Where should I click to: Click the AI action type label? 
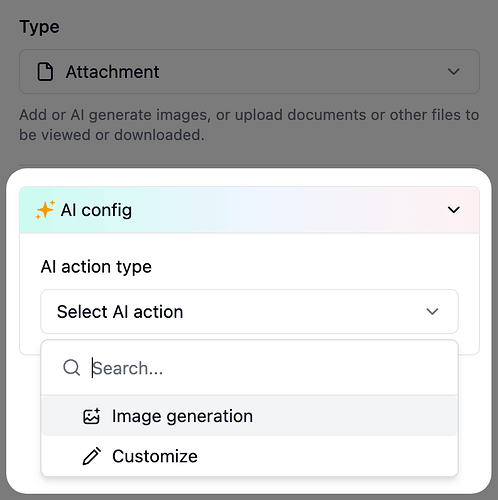pos(96,267)
